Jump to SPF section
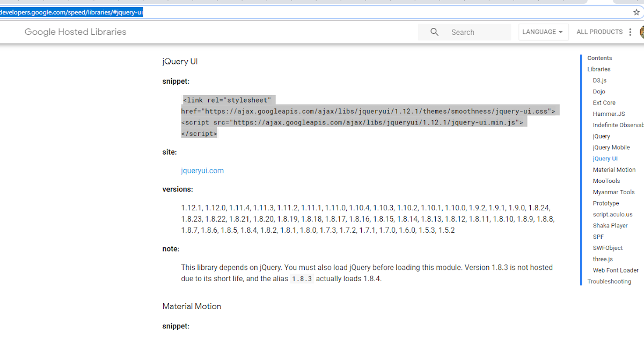The height and width of the screenshot is (338, 644). 598,237
